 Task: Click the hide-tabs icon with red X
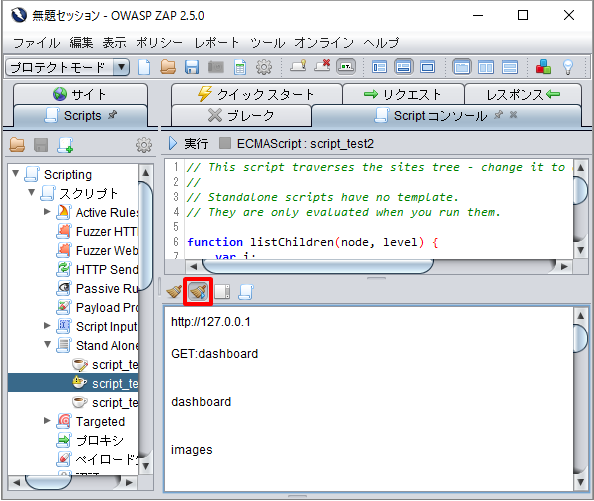coord(322,67)
